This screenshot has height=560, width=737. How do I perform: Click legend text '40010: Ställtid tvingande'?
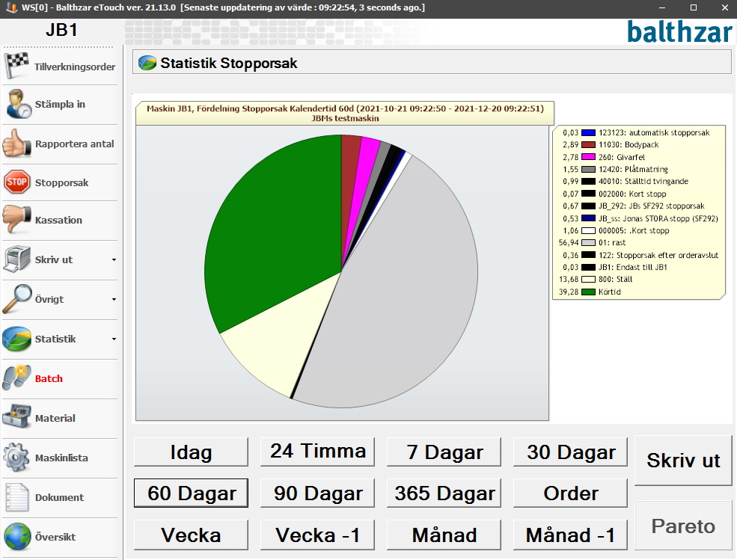point(643,182)
